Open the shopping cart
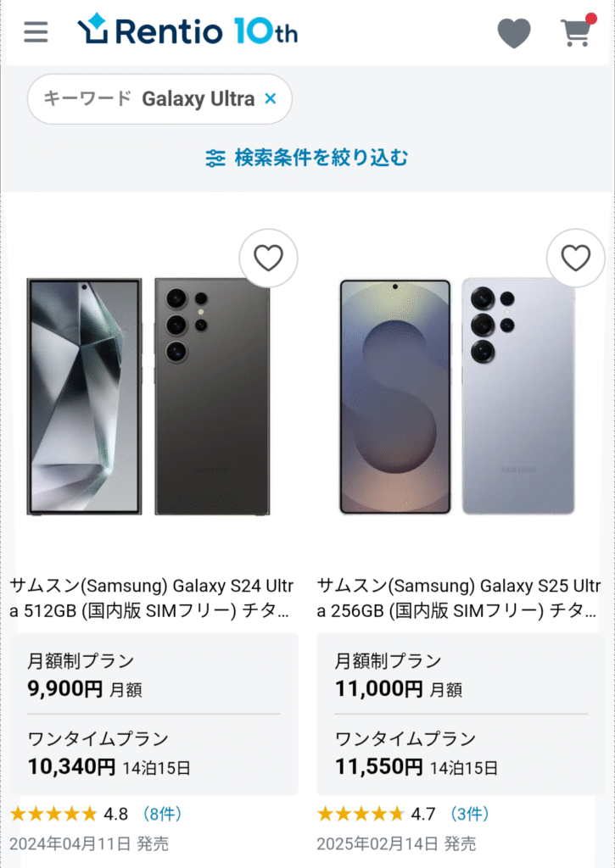615x868 pixels. pos(576,31)
